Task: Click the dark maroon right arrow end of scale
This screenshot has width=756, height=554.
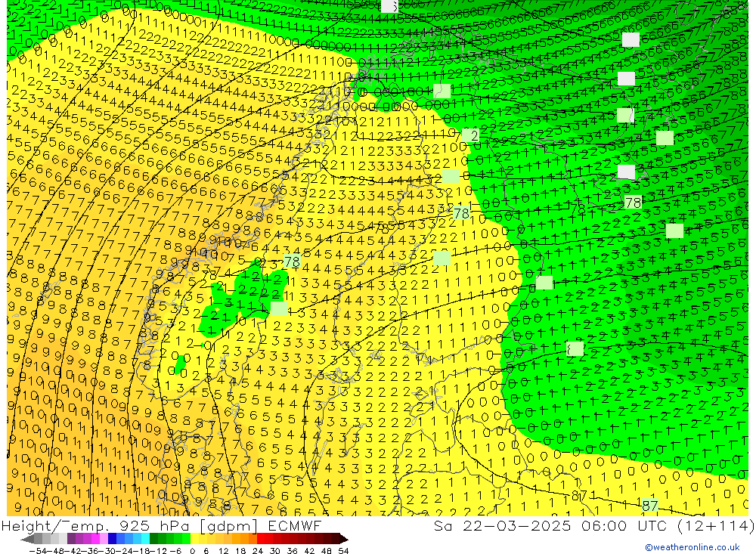Action: tap(343, 539)
